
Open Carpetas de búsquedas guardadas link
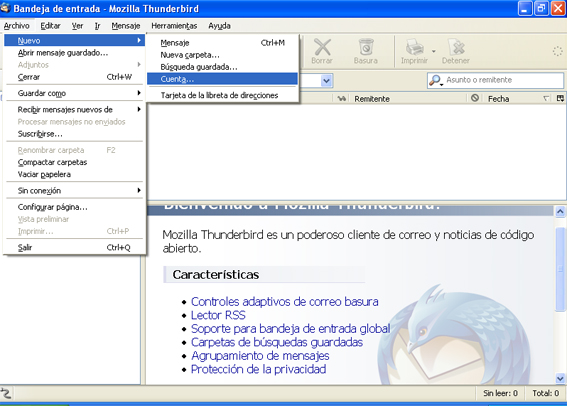277,342
